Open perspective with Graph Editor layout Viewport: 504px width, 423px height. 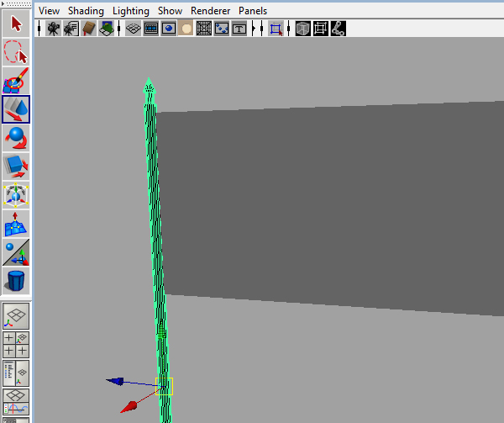point(16,402)
